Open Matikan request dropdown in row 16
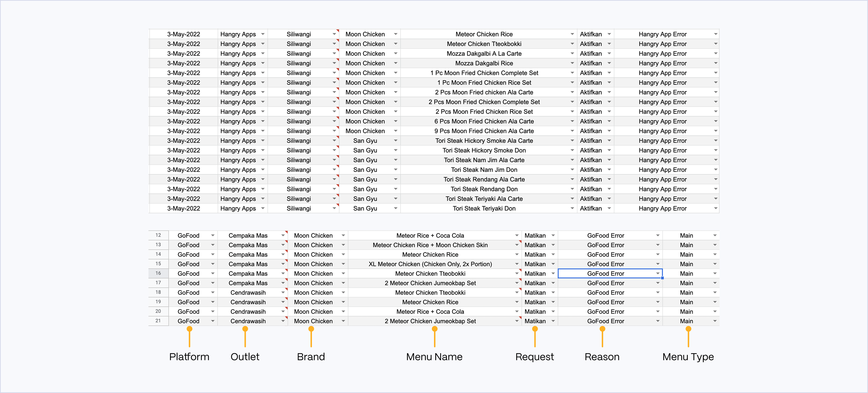The width and height of the screenshot is (868, 393). (553, 273)
